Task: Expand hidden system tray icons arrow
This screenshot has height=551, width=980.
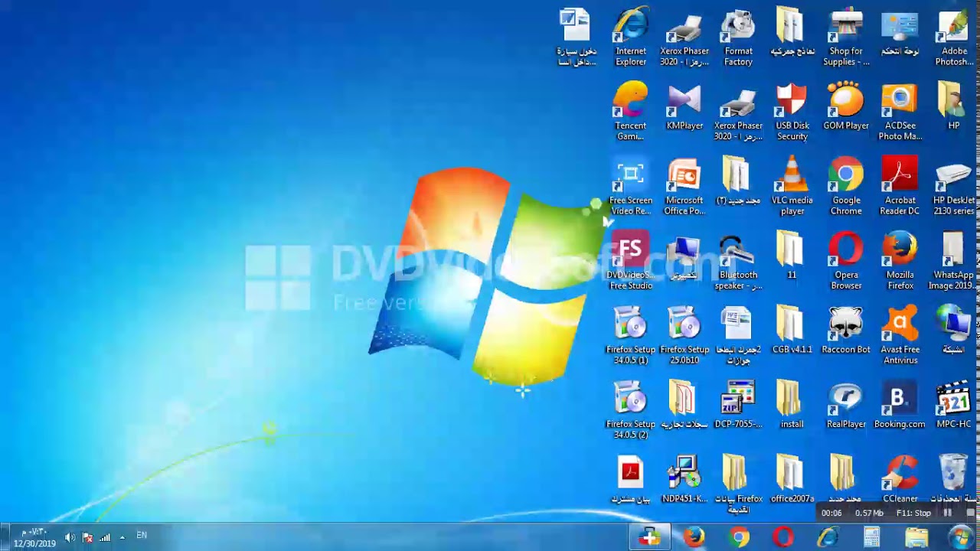Action: click(122, 537)
